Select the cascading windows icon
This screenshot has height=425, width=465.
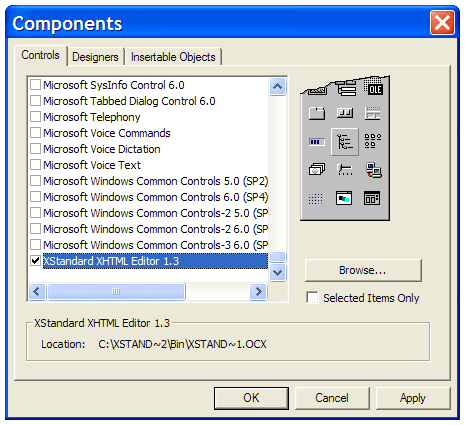tap(317, 169)
